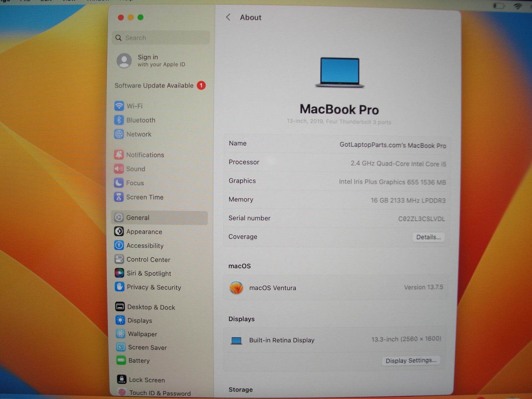Open the Window menu
This screenshot has width=532, height=399.
point(97,1)
